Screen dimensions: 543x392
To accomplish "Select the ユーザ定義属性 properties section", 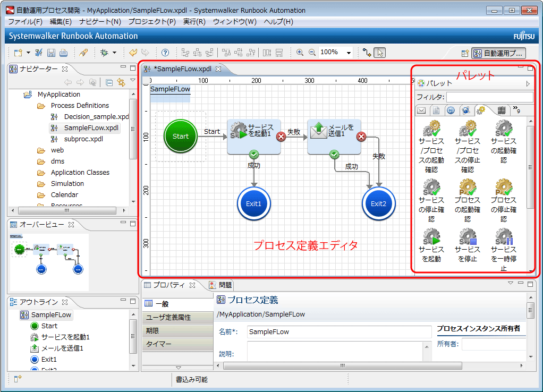I will 177,317.
